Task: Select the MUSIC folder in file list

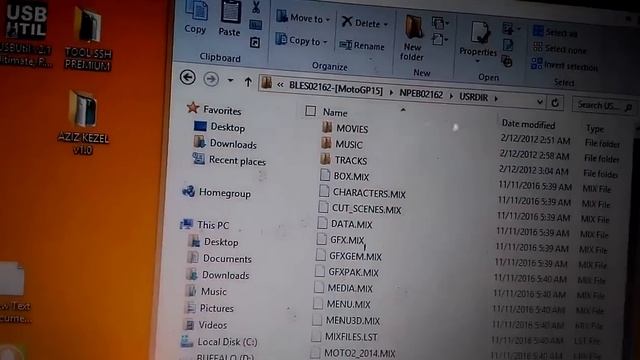Action: tap(349, 144)
